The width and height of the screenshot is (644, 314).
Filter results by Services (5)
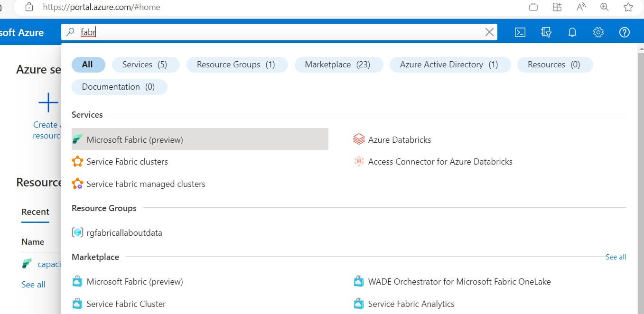tap(145, 65)
